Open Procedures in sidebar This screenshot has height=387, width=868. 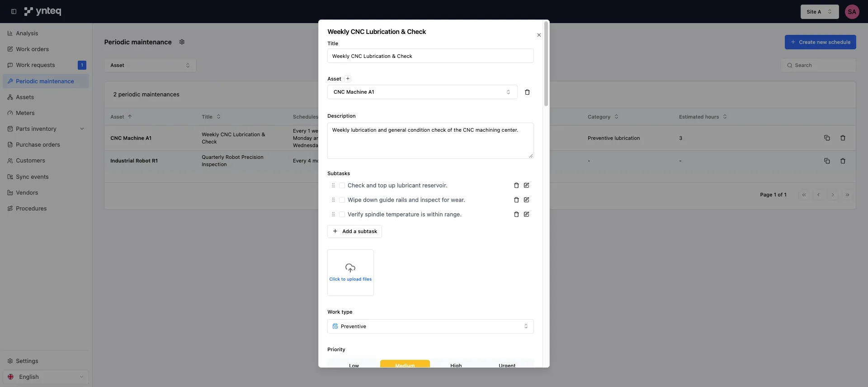[46, 209]
